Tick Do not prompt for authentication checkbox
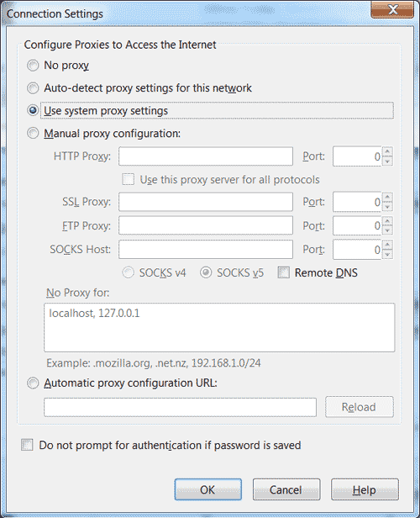This screenshot has height=518, width=420. coord(27,445)
